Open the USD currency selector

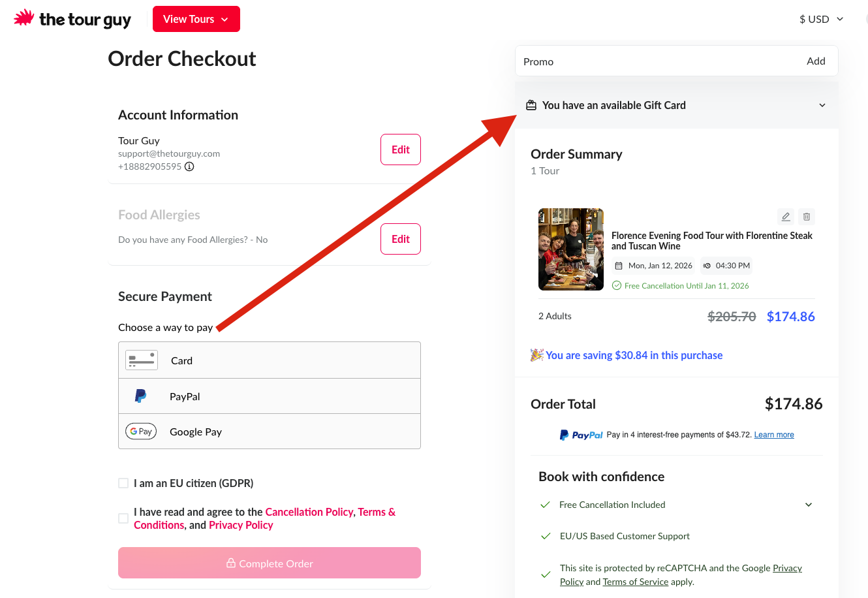point(821,19)
